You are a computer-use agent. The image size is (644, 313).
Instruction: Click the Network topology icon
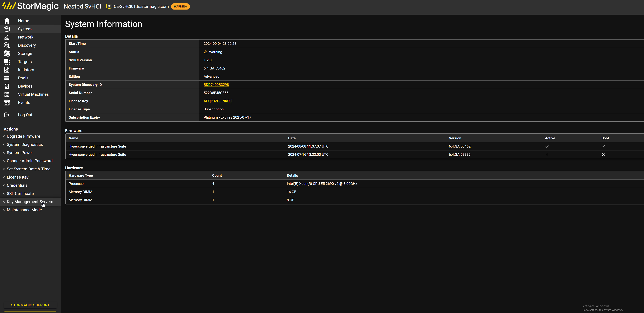7,37
